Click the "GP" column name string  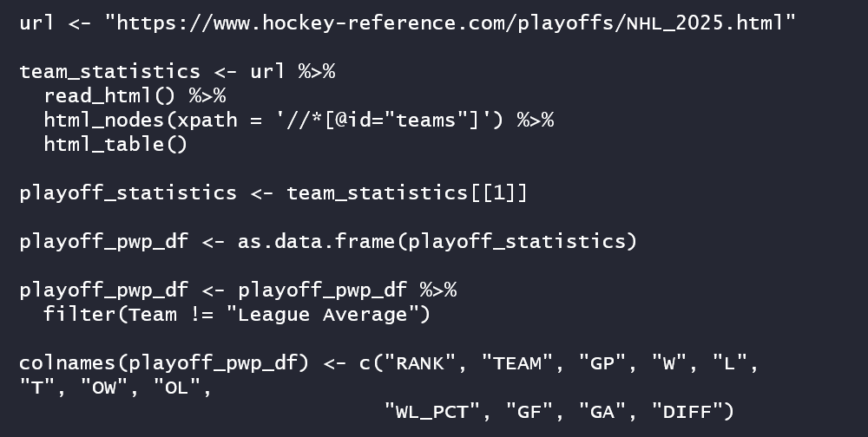[602, 363]
